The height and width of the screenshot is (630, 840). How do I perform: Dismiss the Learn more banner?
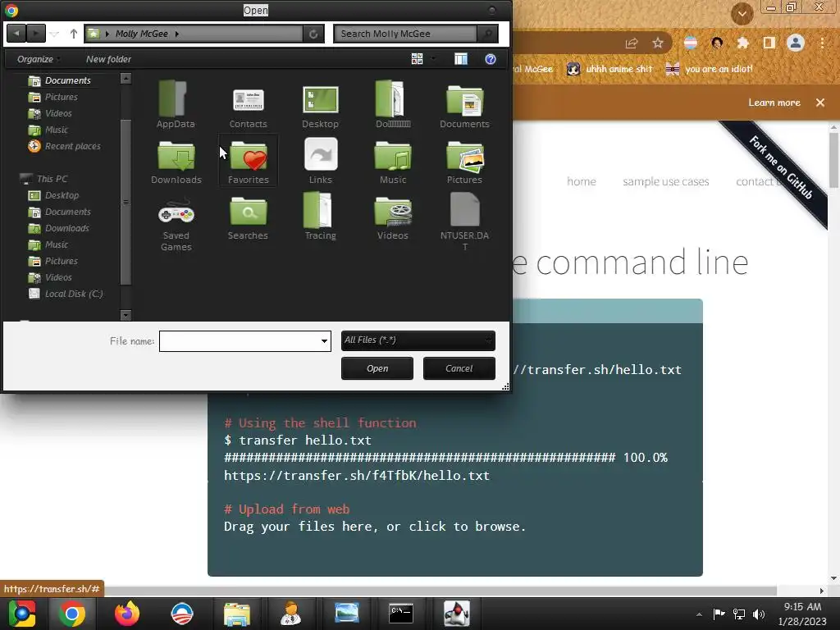[819, 103]
